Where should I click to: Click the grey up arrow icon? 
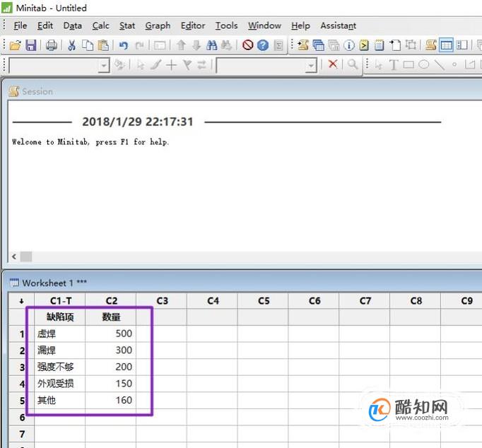coord(181,45)
